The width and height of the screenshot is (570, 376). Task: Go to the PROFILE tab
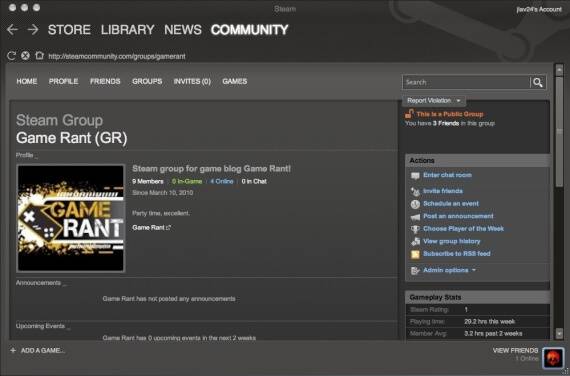(x=63, y=81)
